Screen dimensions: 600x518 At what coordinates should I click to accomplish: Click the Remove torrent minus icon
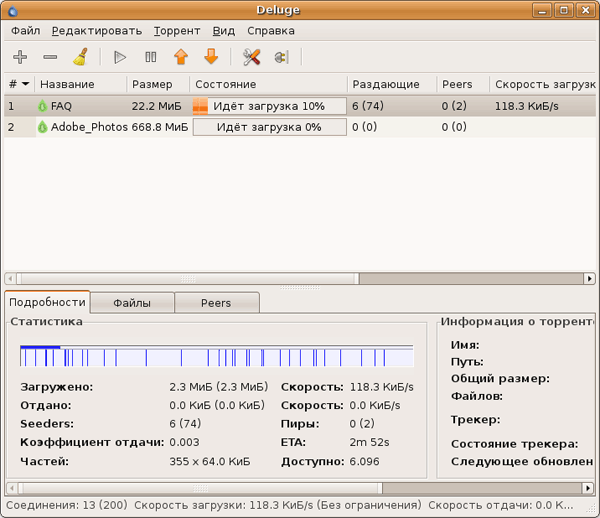click(x=50, y=57)
